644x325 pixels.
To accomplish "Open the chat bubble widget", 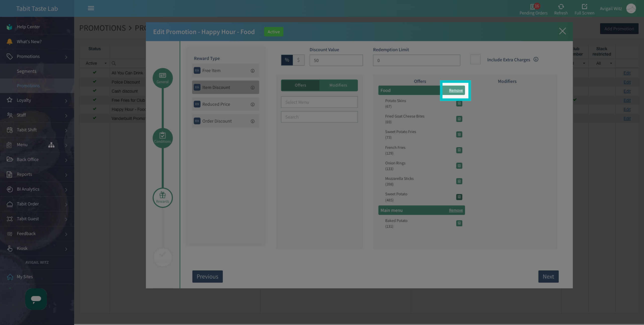I will [36, 299].
